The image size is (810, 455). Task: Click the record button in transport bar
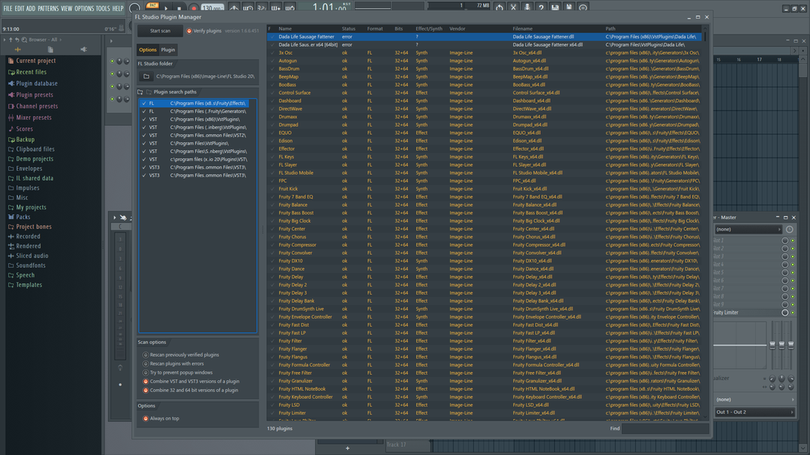click(x=194, y=8)
